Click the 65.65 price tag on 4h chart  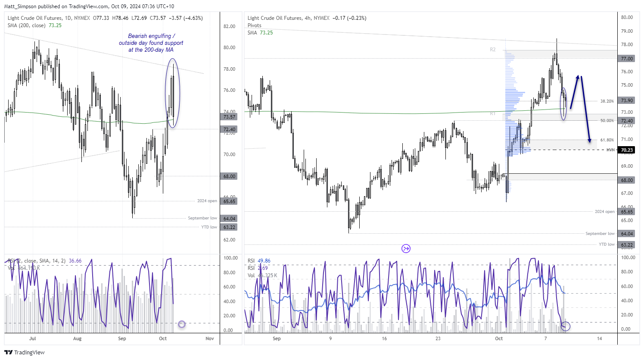coord(627,212)
